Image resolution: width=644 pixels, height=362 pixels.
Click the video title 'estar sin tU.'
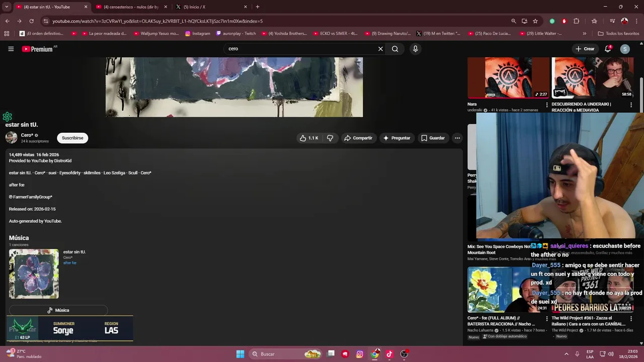pos(22,125)
